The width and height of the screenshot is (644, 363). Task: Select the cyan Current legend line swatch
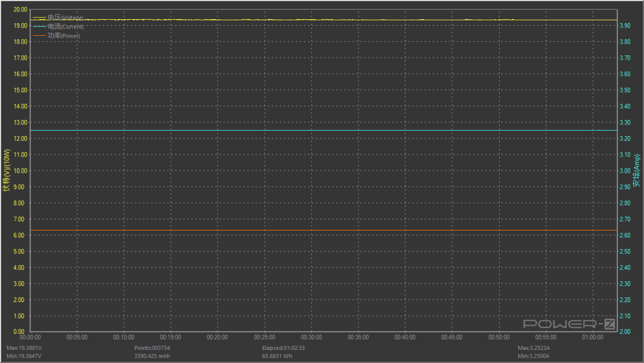[39, 27]
